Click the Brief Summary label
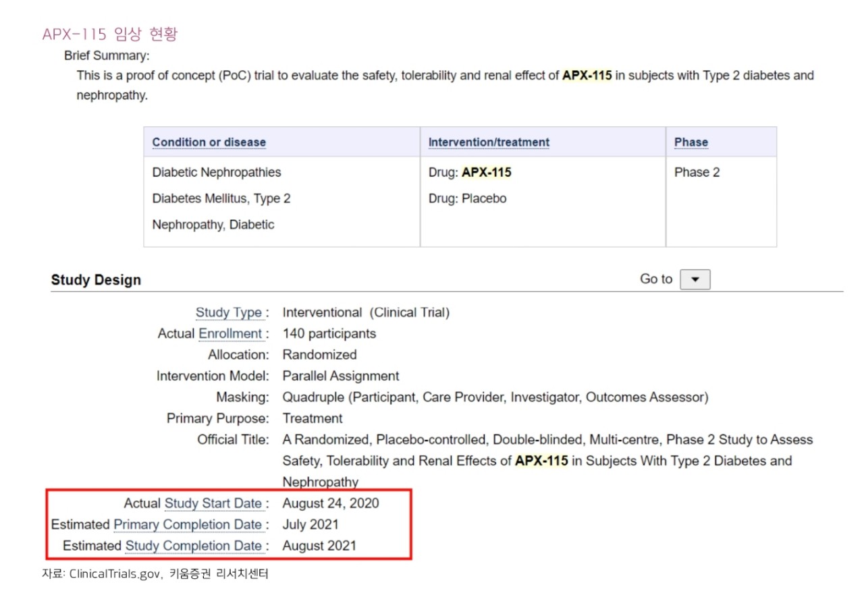Viewport: 864px width, 616px height. [107, 56]
